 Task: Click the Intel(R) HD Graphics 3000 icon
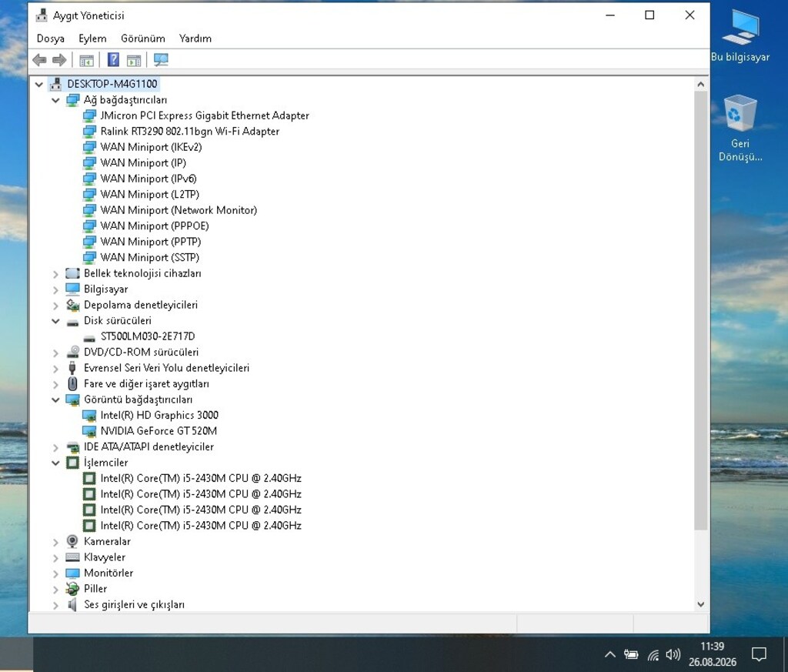[x=89, y=416]
